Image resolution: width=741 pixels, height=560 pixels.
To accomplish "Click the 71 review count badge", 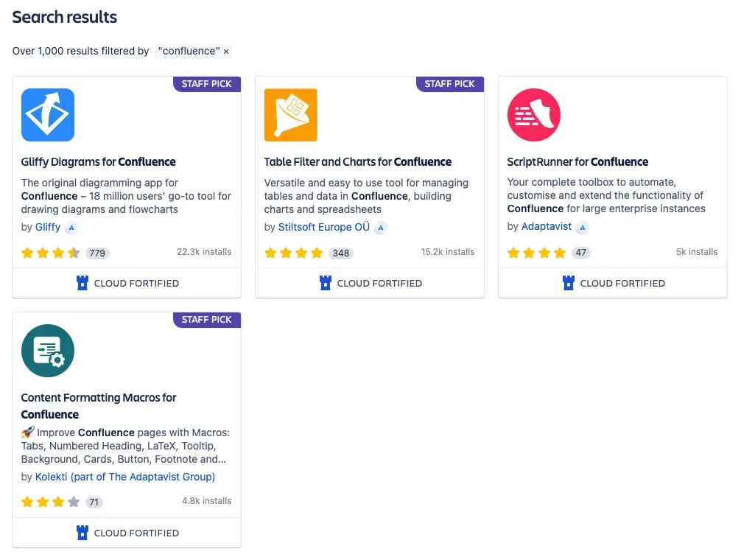I will pyautogui.click(x=94, y=503).
